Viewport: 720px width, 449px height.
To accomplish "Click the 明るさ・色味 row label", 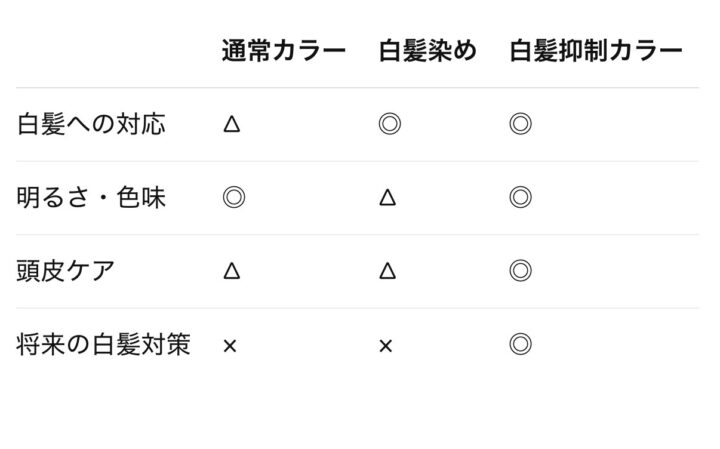I will (x=92, y=198).
